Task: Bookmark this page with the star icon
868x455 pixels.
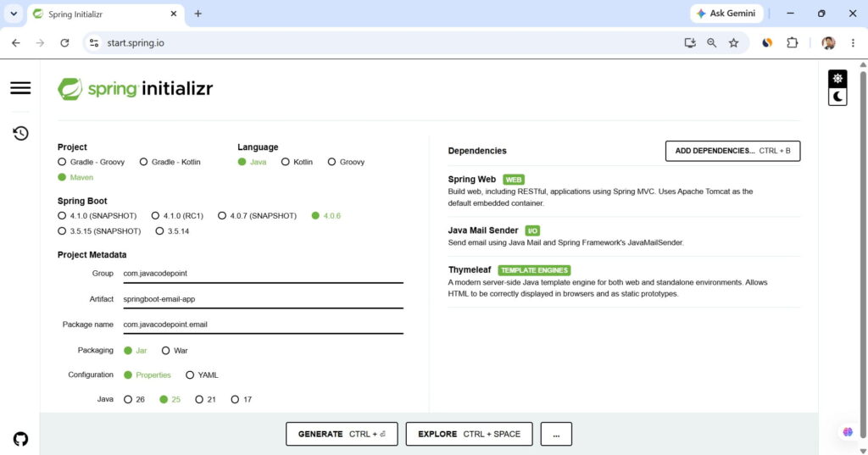Action: (x=733, y=42)
